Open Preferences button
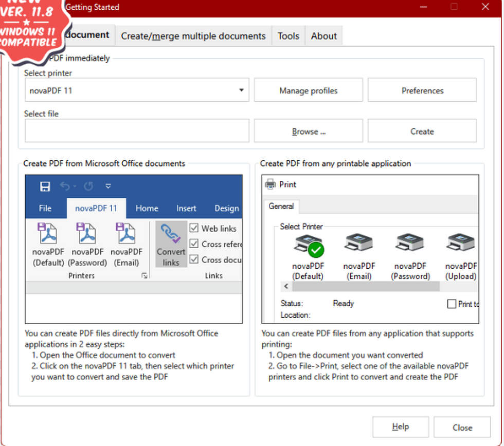Image resolution: width=504 pixels, height=446 pixels. [x=422, y=90]
